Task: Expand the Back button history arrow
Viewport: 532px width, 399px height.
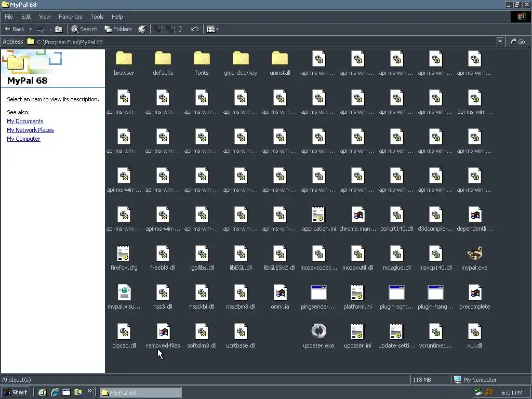Action: point(30,29)
